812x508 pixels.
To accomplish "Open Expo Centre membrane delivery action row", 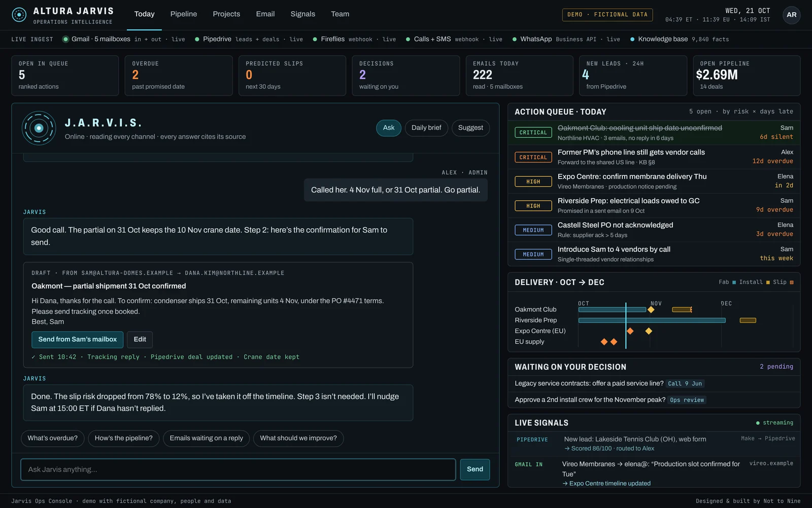I will (654, 181).
